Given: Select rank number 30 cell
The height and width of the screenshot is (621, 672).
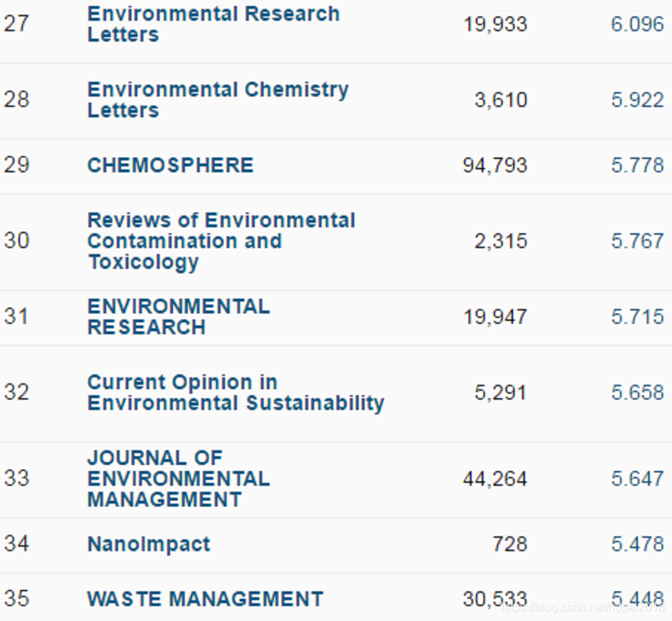Looking at the screenshot, I should 17,241.
